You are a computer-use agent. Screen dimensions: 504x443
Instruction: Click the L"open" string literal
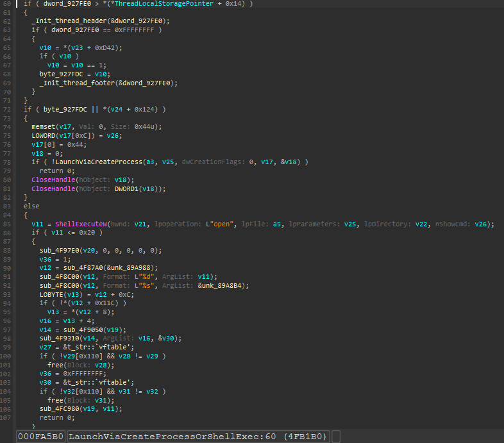pos(219,224)
